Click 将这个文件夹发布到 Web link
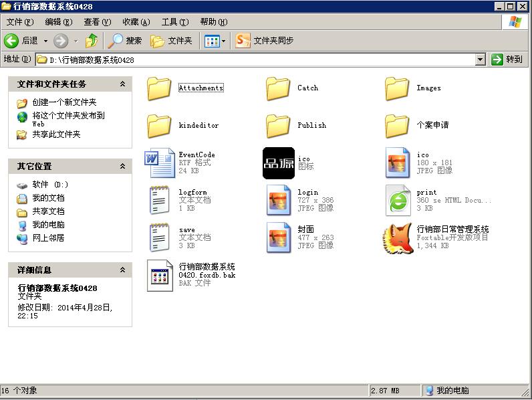 [69, 120]
